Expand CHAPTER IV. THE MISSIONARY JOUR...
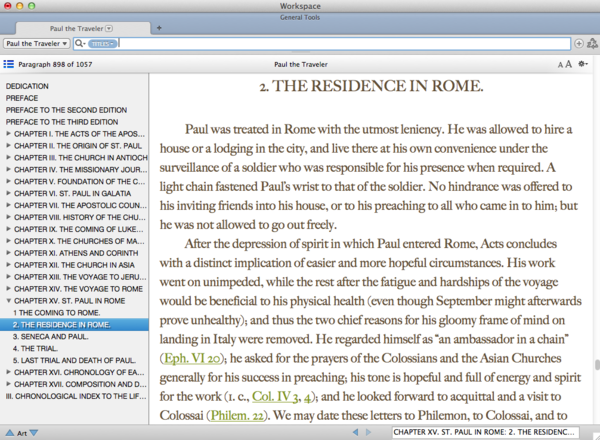 [8, 169]
